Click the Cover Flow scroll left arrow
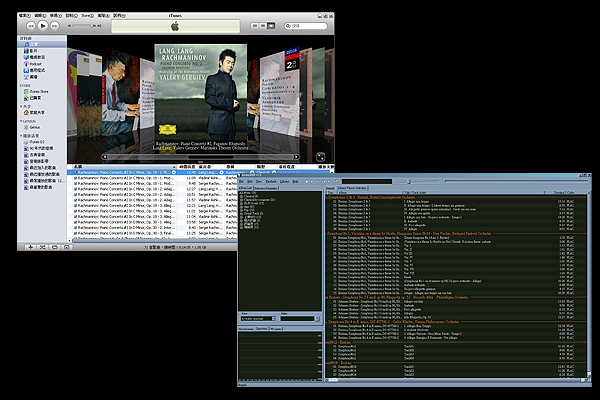The width and height of the screenshot is (600, 400). tap(104, 157)
